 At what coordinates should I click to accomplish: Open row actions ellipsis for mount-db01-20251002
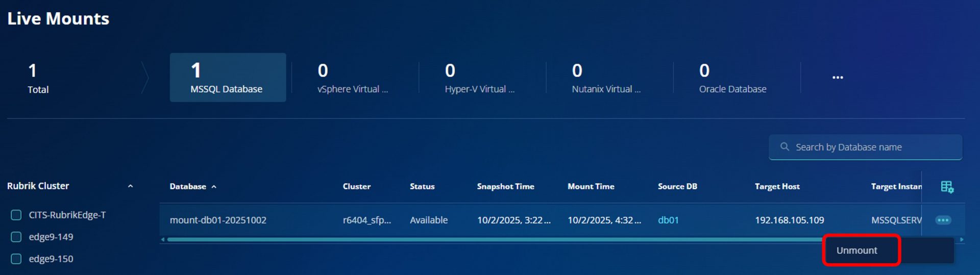(943, 220)
